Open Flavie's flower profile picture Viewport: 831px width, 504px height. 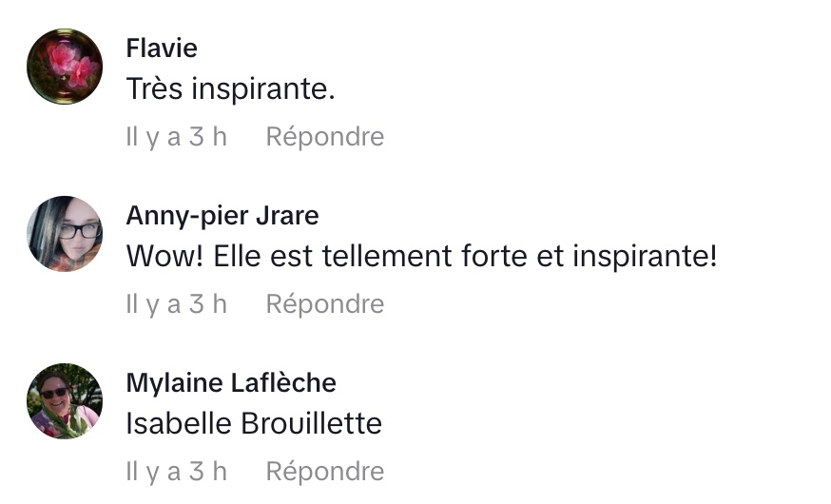(65, 67)
